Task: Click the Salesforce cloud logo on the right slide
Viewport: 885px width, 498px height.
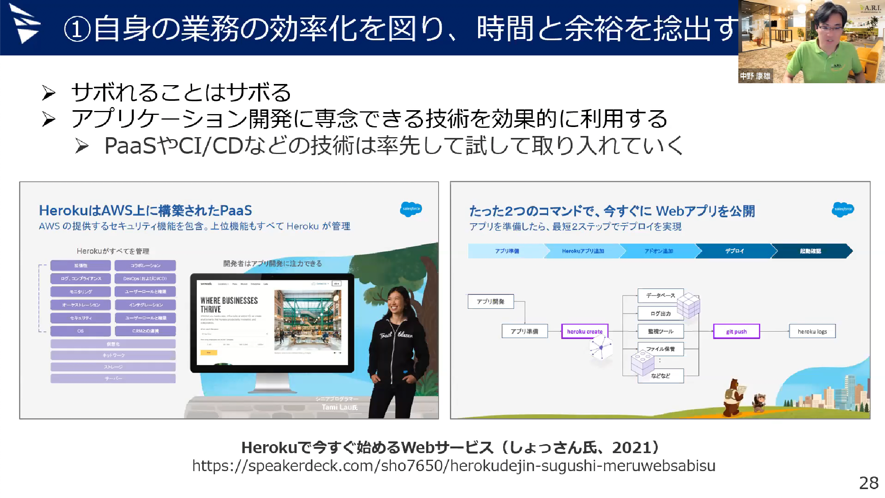Action: (842, 209)
